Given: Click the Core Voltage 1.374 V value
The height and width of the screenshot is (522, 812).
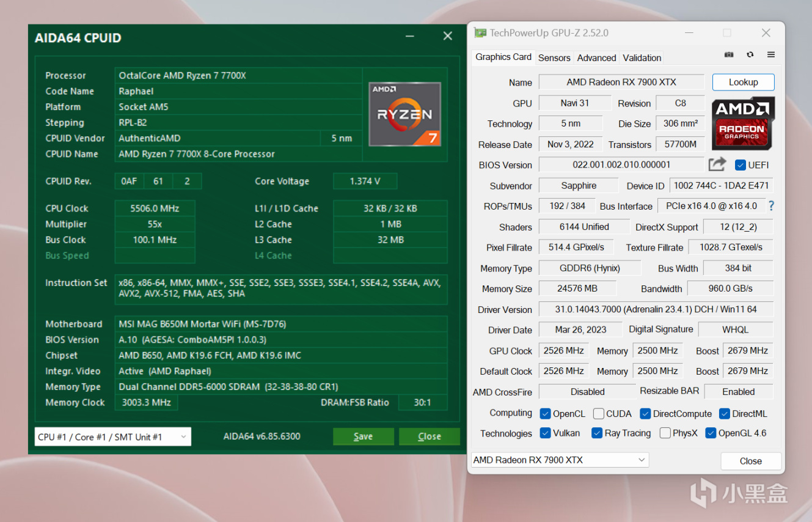Looking at the screenshot, I should click(x=365, y=181).
